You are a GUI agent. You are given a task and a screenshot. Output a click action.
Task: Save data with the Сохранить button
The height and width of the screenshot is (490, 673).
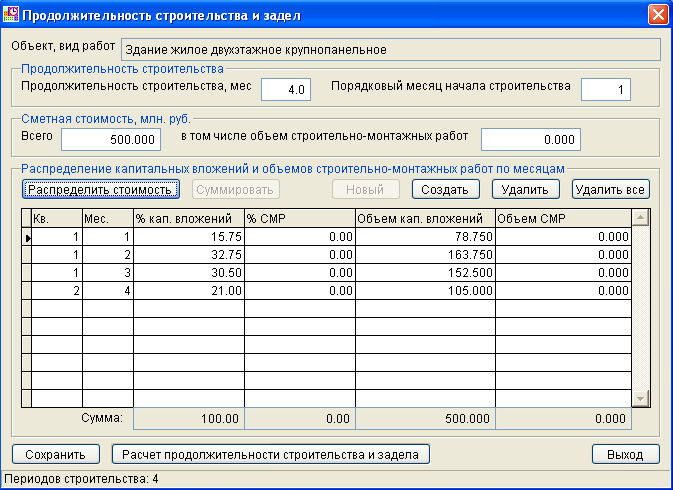pyautogui.click(x=56, y=454)
